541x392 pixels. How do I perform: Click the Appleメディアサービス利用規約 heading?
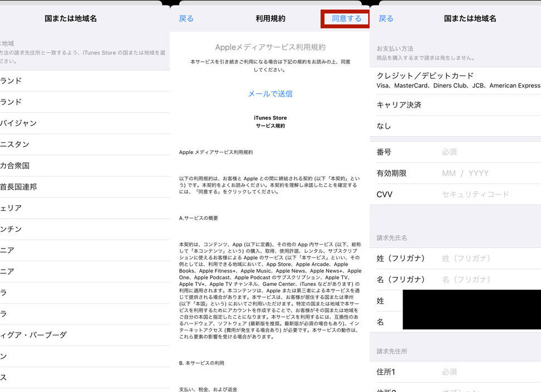[270, 47]
